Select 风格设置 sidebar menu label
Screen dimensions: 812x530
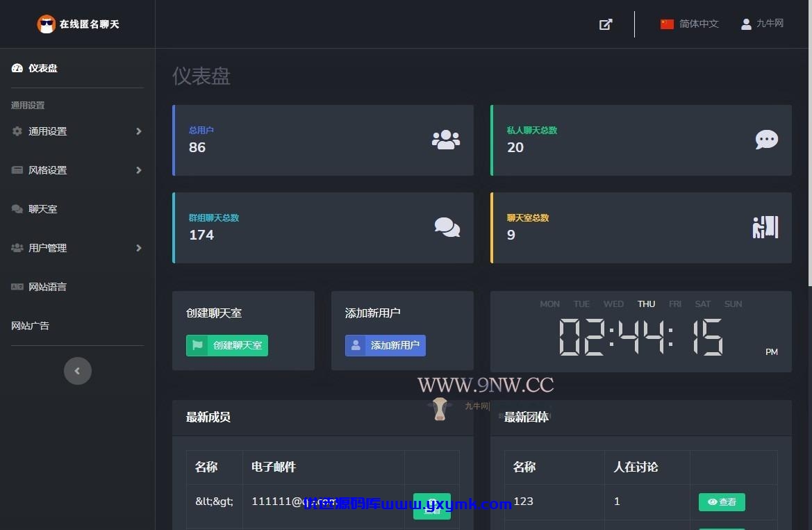[48, 170]
